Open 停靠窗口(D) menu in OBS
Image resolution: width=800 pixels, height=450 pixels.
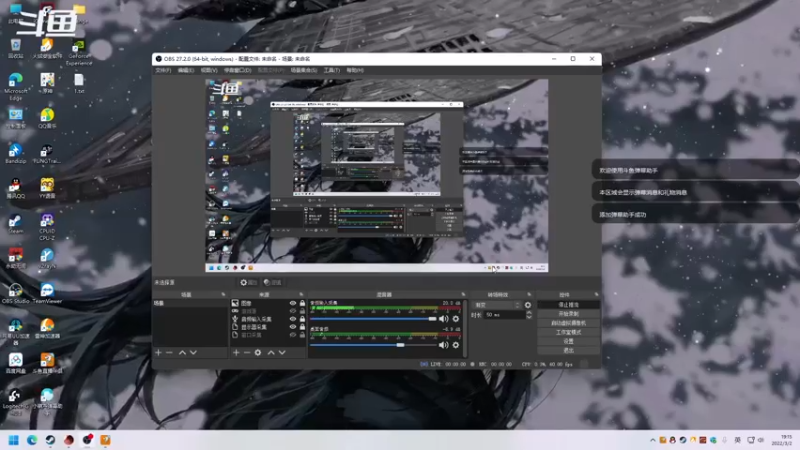coord(238,70)
